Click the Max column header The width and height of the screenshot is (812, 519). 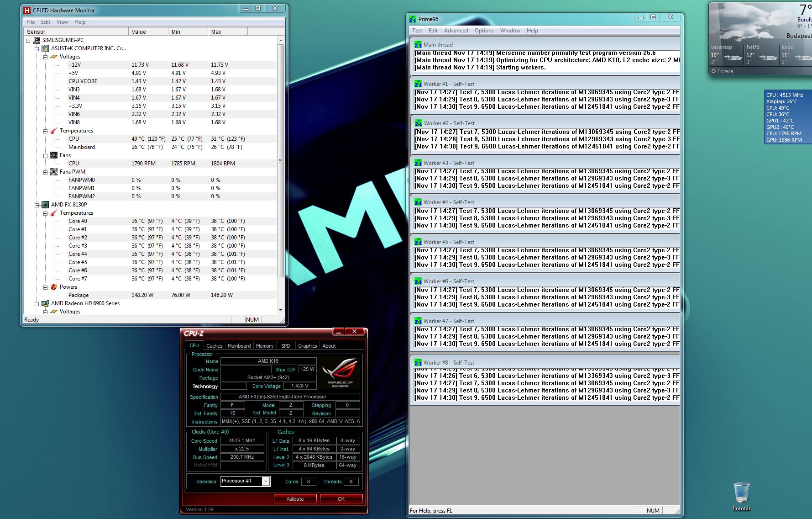(228, 32)
